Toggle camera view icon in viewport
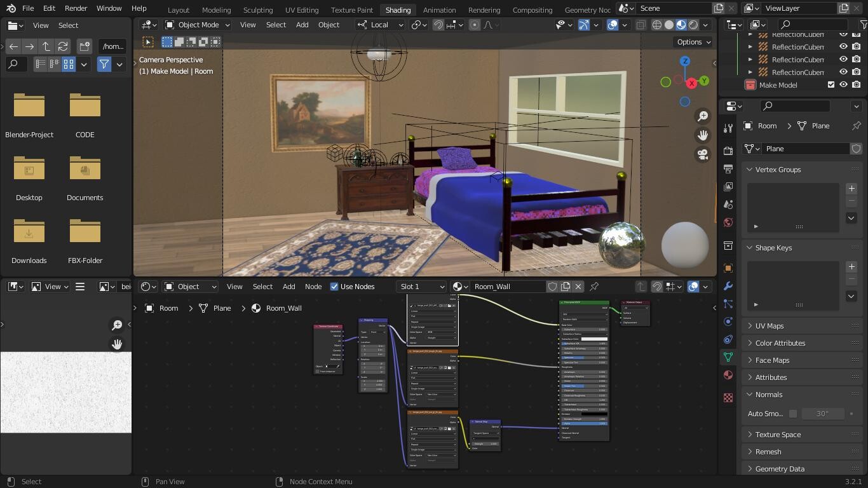This screenshot has height=488, width=868. 703,154
